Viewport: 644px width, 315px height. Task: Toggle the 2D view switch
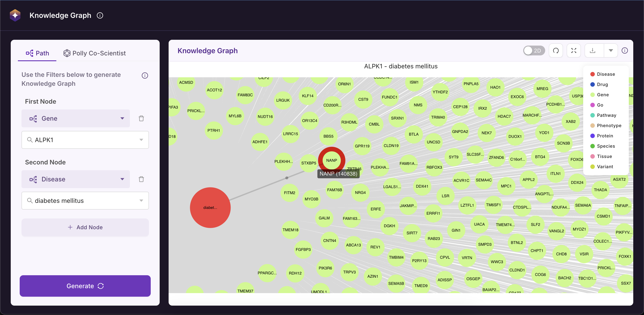pyautogui.click(x=534, y=51)
